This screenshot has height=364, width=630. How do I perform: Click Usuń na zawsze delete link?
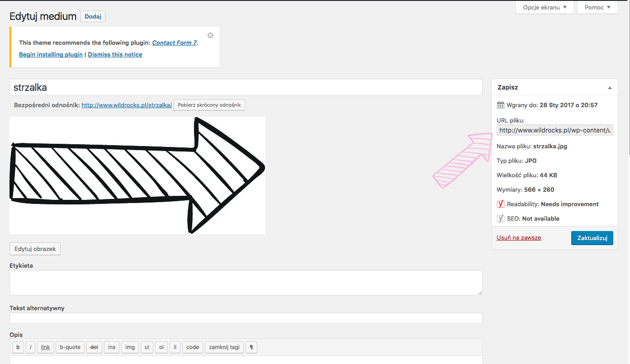click(x=518, y=237)
